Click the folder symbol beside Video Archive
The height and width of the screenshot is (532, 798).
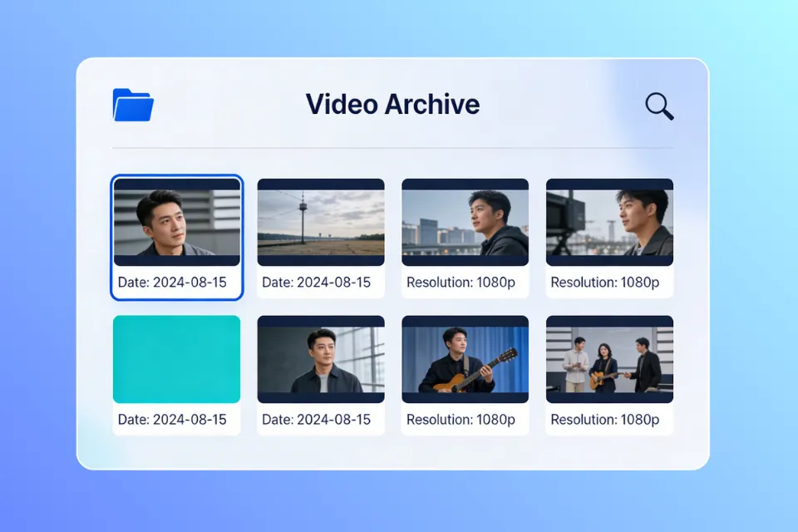132,106
